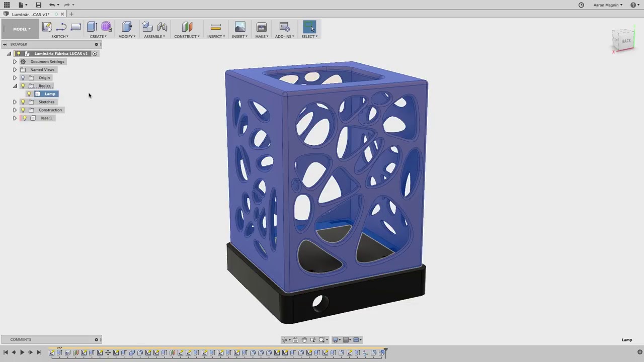The height and width of the screenshot is (362, 644).
Task: Hide the Lamp body using lightbulb
Action: click(x=29, y=94)
